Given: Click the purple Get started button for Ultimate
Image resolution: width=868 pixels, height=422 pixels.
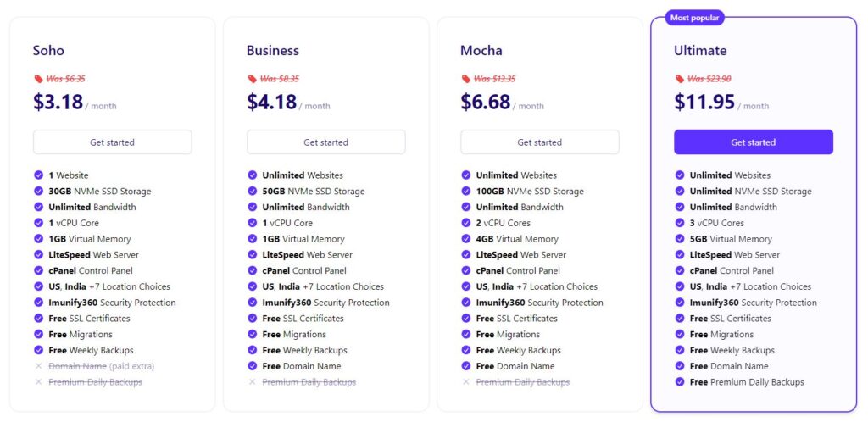Looking at the screenshot, I should [x=754, y=142].
